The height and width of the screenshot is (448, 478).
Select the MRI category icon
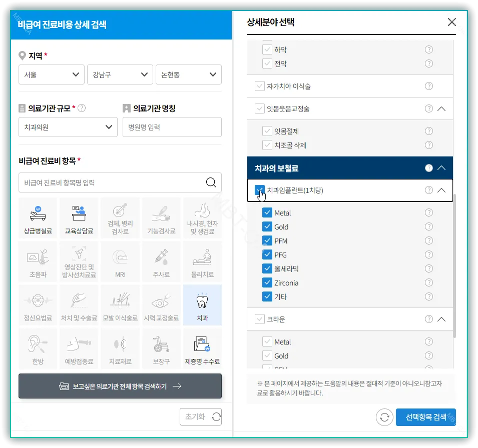[120, 261]
